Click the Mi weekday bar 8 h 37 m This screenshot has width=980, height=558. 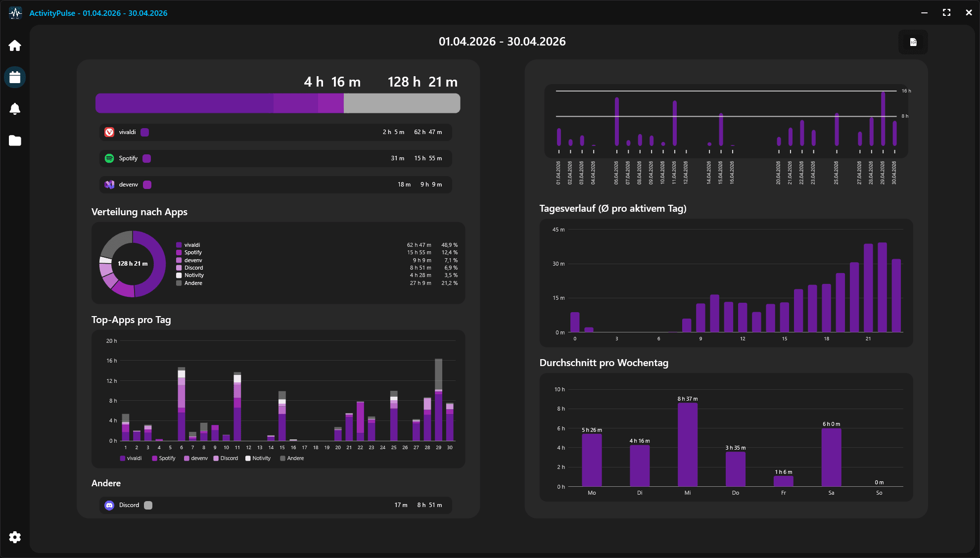pyautogui.click(x=688, y=444)
